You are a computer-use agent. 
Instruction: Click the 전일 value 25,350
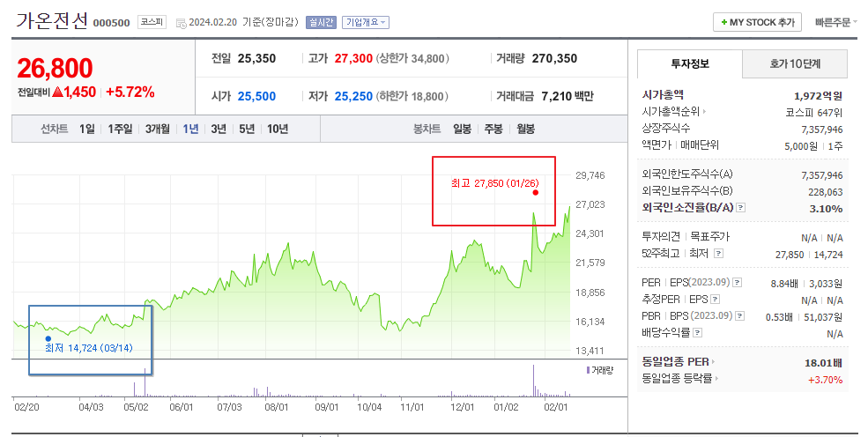point(256,59)
